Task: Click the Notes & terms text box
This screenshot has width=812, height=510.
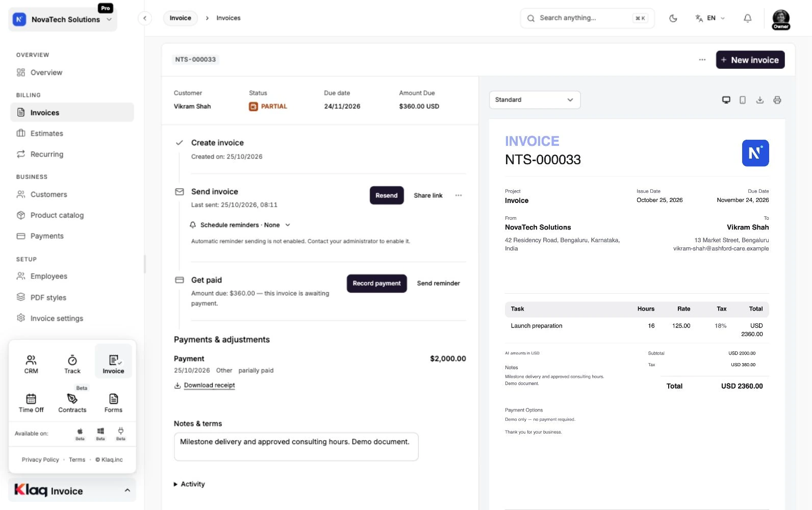Action: click(296, 447)
